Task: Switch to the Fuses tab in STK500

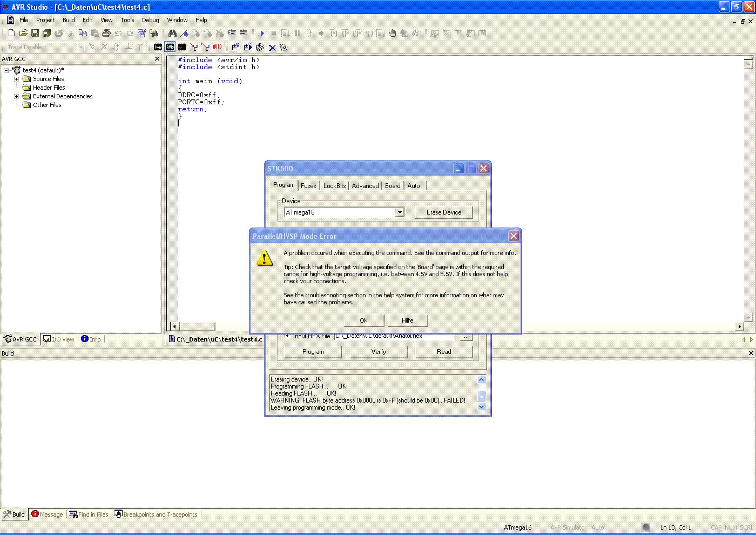Action: pos(308,186)
